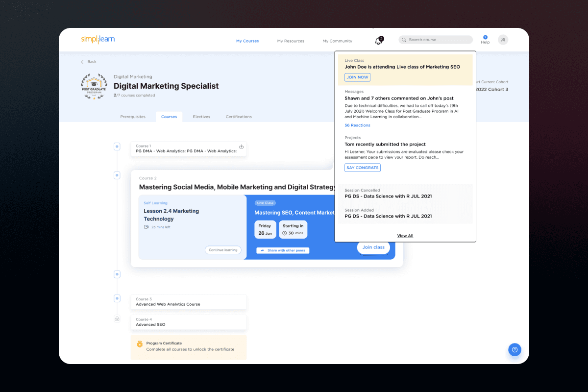Open the My Resources menu
Image resolution: width=588 pixels, height=392 pixels.
tap(291, 41)
